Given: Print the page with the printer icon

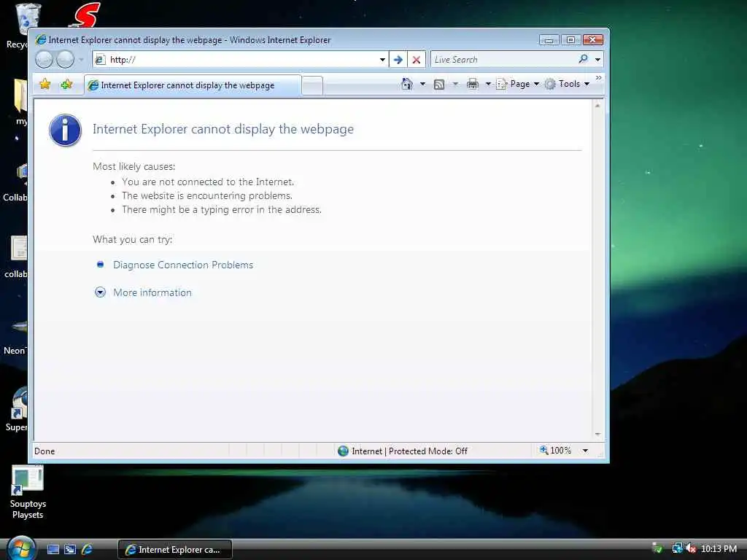Looking at the screenshot, I should (x=473, y=84).
